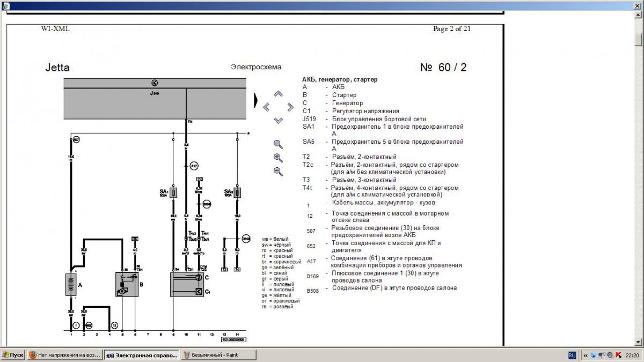Zoom out with the minus magnifier

pos(278,172)
